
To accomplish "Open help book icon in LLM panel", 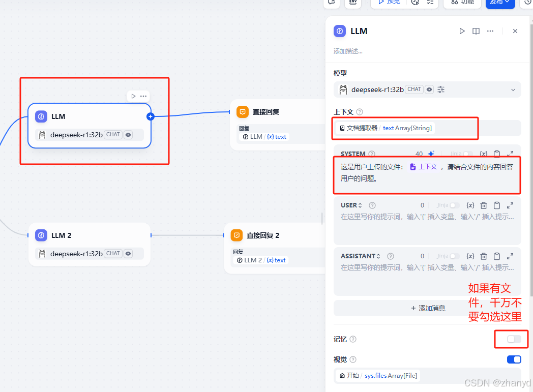I will pyautogui.click(x=476, y=31).
